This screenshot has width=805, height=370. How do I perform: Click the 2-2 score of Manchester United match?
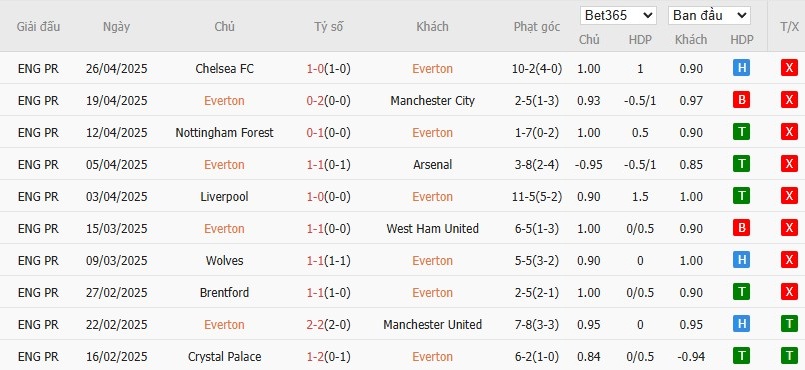[315, 324]
